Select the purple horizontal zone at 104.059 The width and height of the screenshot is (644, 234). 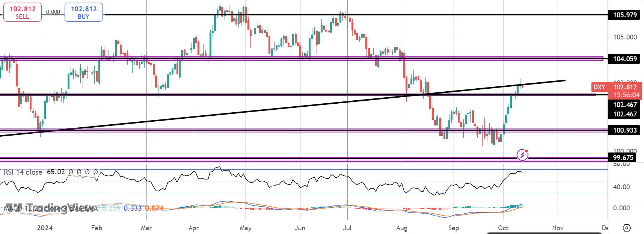[x=302, y=59]
